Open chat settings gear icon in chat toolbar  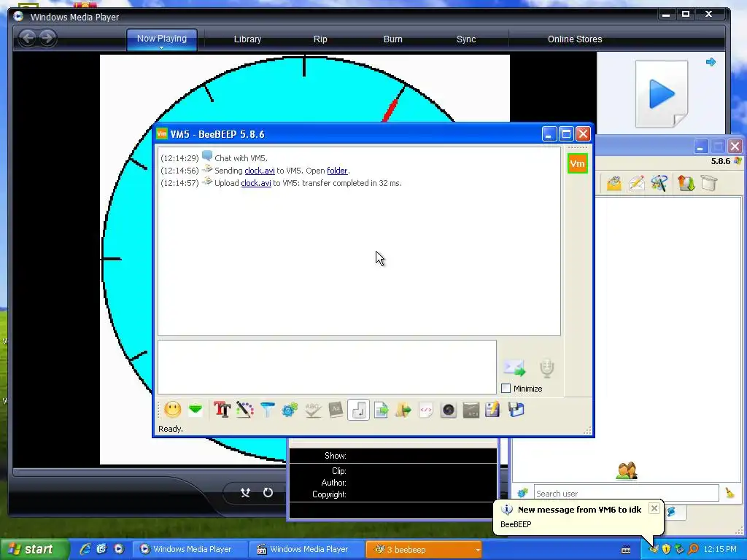click(290, 410)
